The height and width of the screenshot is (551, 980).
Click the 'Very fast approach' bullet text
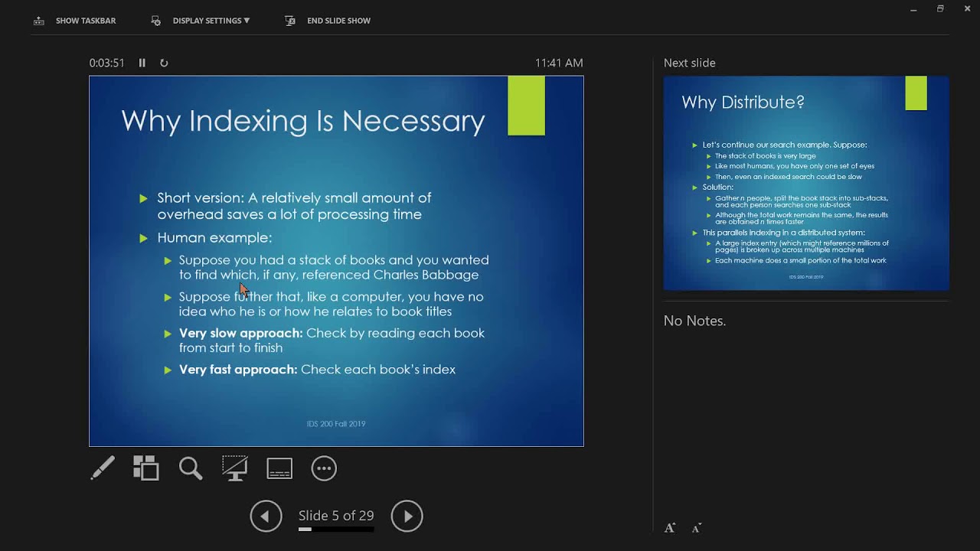[317, 370]
